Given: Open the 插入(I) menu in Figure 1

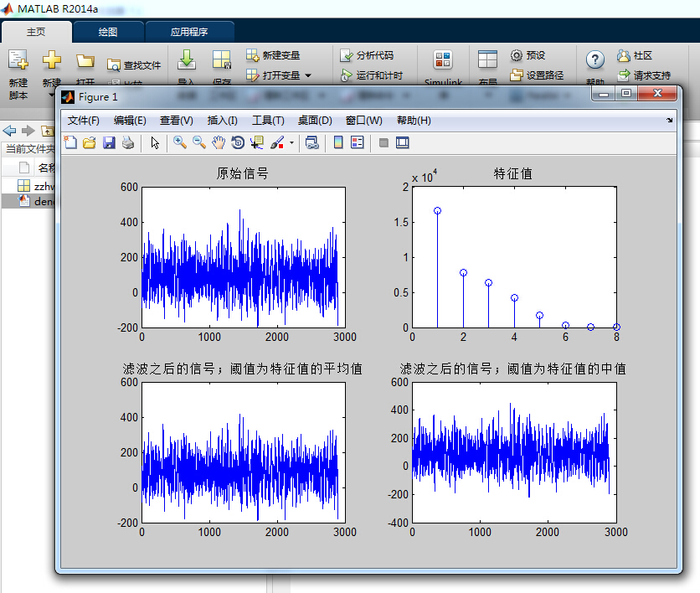Looking at the screenshot, I should [223, 121].
